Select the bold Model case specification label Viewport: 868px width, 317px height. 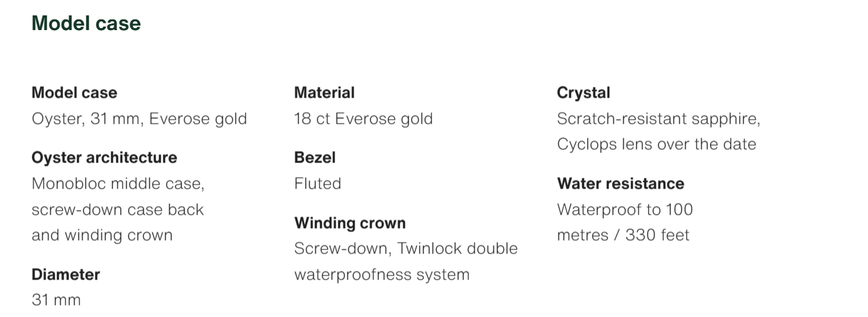pyautogui.click(x=74, y=92)
